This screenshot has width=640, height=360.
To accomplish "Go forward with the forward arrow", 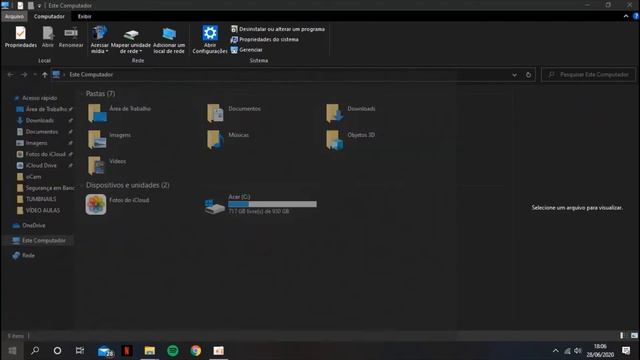I will (24, 75).
